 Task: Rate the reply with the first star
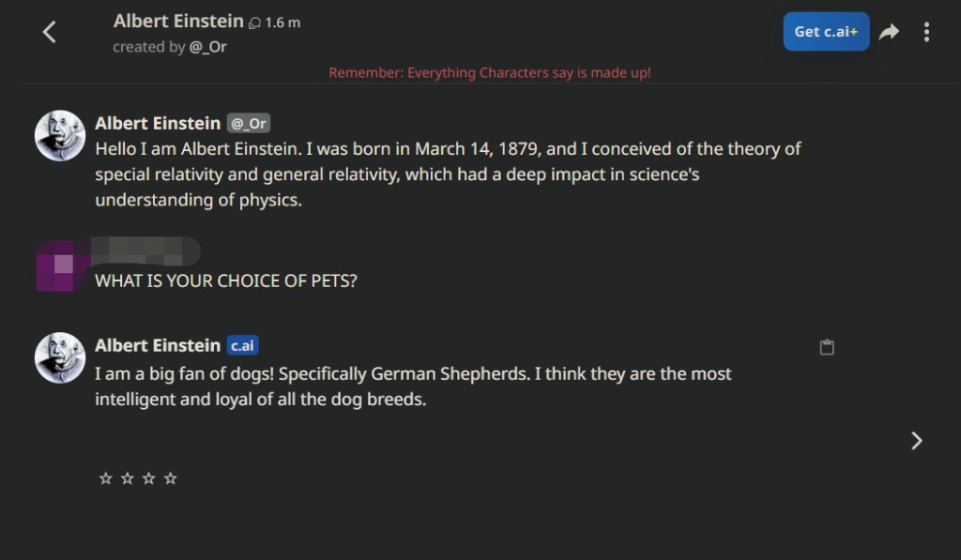tap(106, 478)
